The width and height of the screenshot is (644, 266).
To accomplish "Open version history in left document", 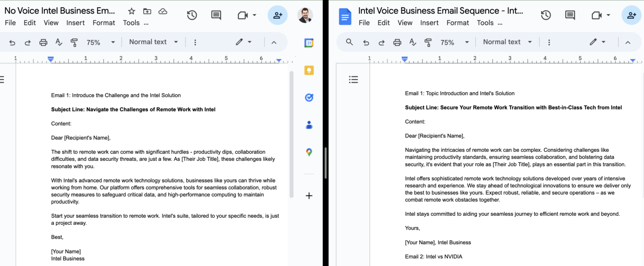I will 192,16.
